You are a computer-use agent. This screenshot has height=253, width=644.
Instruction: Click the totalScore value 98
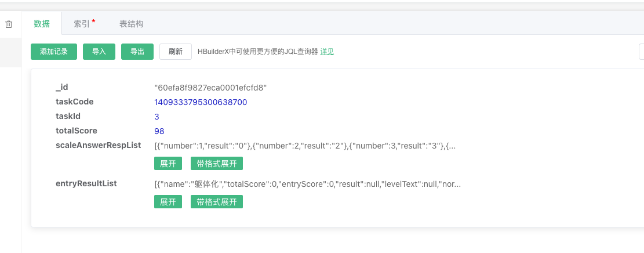click(159, 131)
